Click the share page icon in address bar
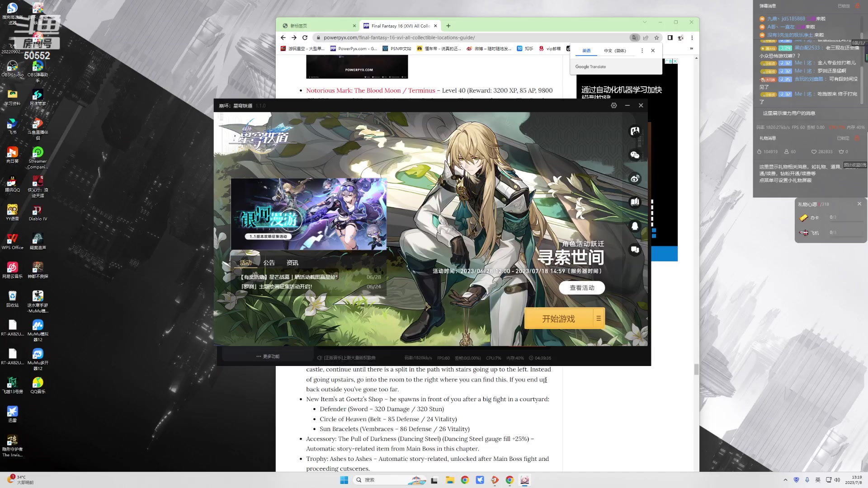Image resolution: width=868 pixels, height=488 pixels. coord(646,38)
